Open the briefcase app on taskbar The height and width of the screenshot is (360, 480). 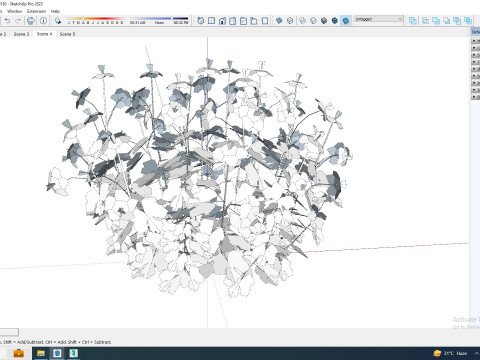pos(18,353)
